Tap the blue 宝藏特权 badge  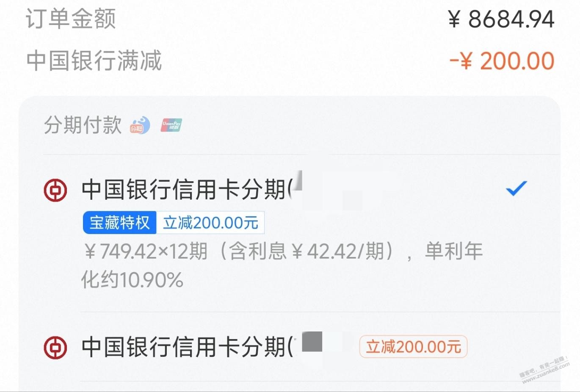(120, 223)
